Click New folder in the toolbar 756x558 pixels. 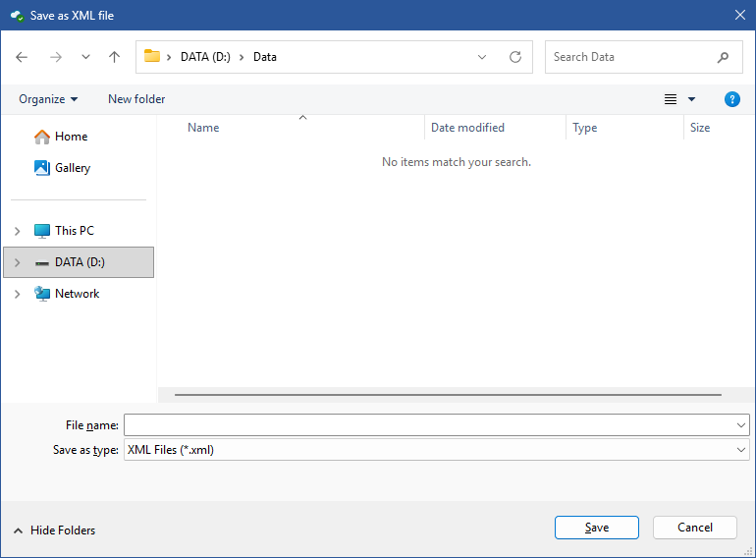[136, 99]
